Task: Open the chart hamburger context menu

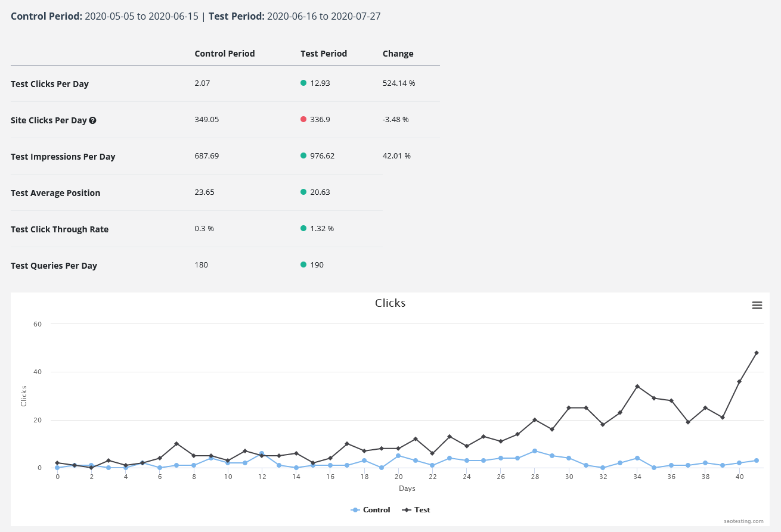Action: (757, 305)
